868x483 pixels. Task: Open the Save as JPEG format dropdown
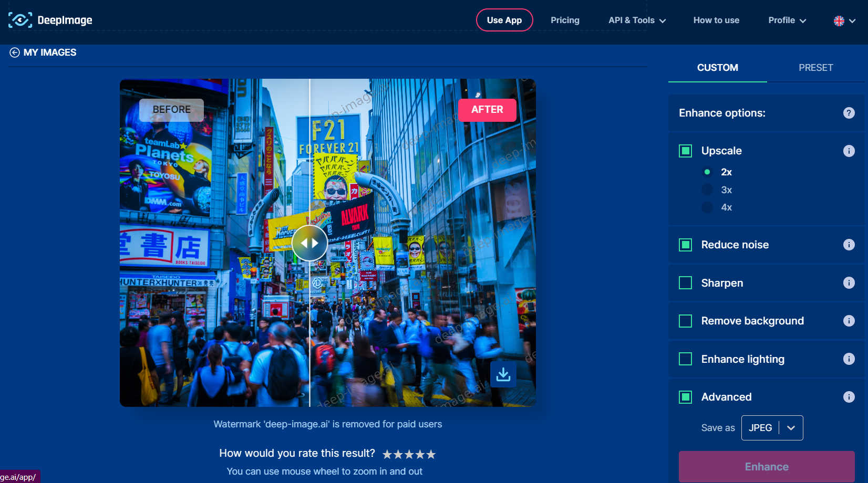click(772, 428)
